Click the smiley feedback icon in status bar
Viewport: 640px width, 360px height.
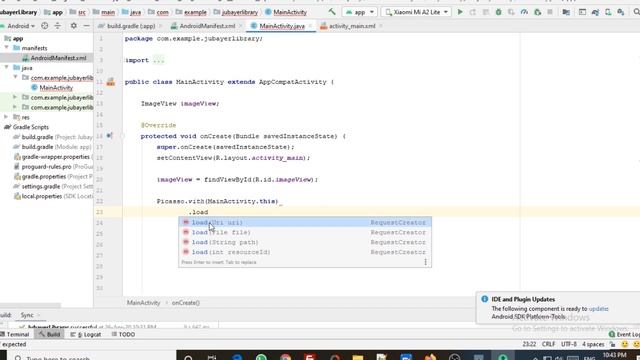pos(624,344)
